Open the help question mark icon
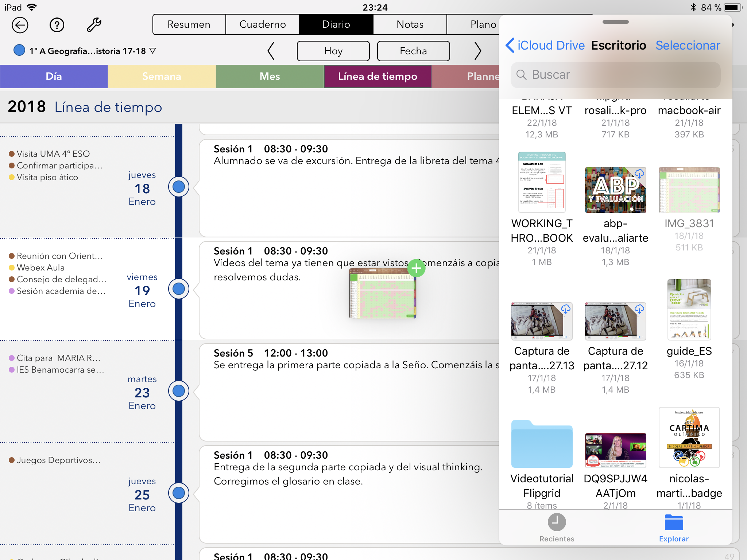The width and height of the screenshot is (747, 560). tap(57, 25)
